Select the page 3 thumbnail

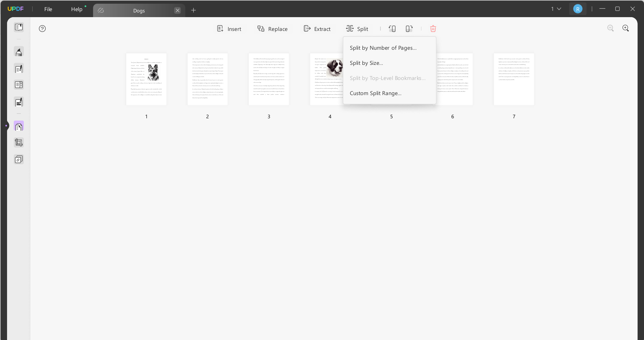tap(269, 79)
